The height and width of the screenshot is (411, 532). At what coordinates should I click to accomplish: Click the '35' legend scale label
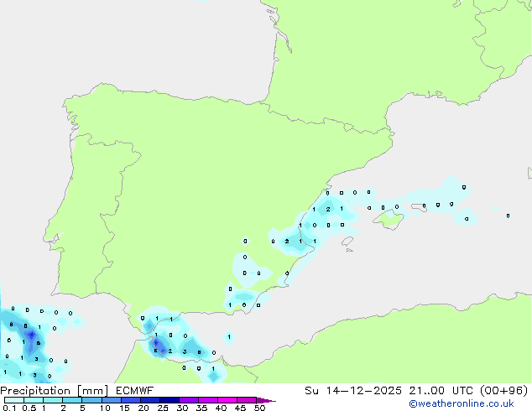point(201,408)
